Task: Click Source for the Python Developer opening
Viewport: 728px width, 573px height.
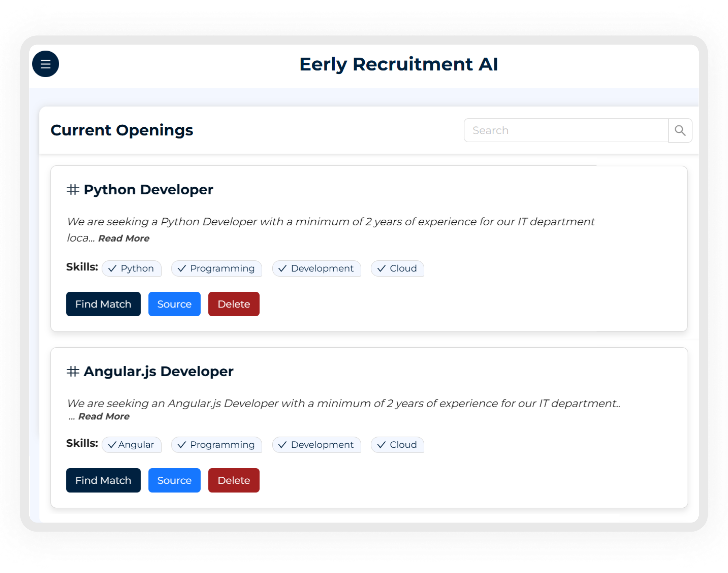Action: 174,304
